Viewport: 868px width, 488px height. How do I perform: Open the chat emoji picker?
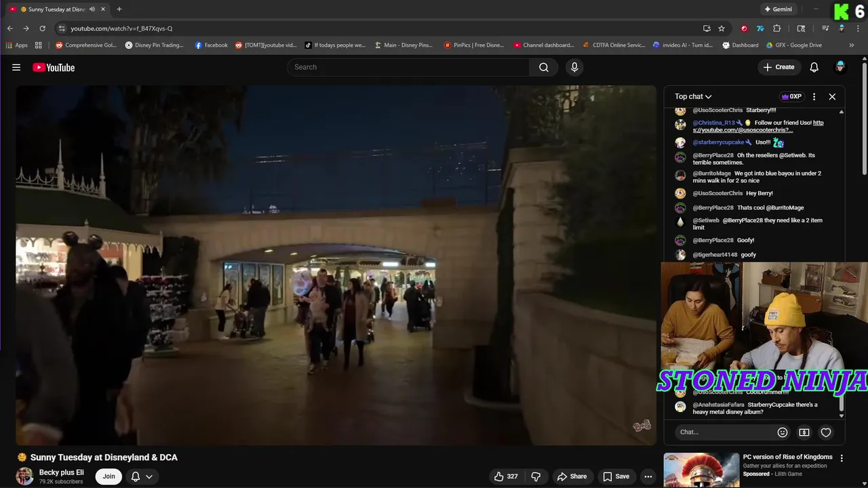pyautogui.click(x=783, y=432)
